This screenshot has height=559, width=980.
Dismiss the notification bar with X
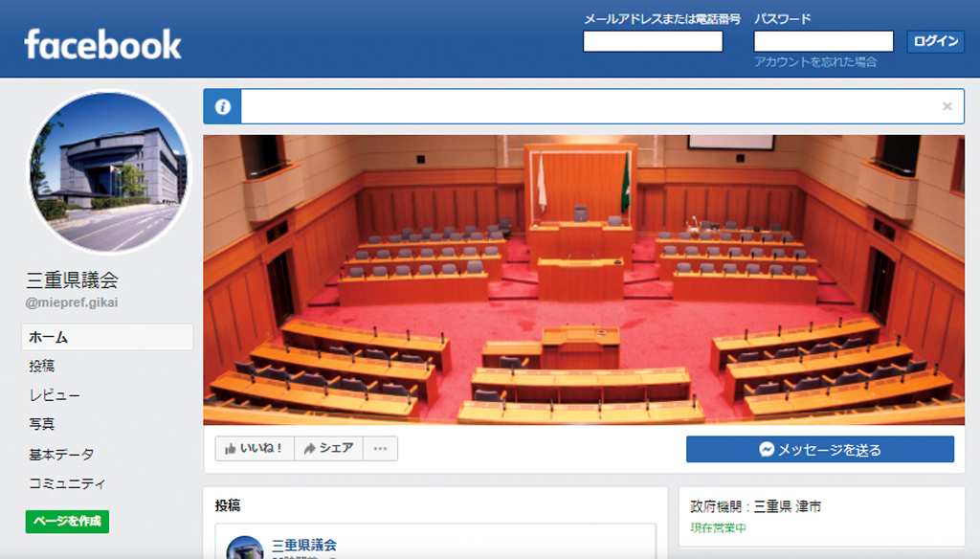(947, 106)
